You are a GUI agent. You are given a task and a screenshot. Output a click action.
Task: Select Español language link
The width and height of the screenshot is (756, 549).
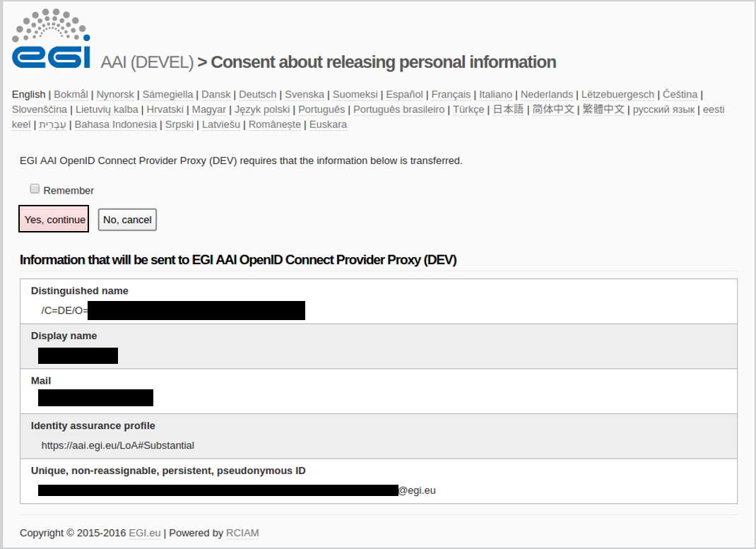click(404, 95)
